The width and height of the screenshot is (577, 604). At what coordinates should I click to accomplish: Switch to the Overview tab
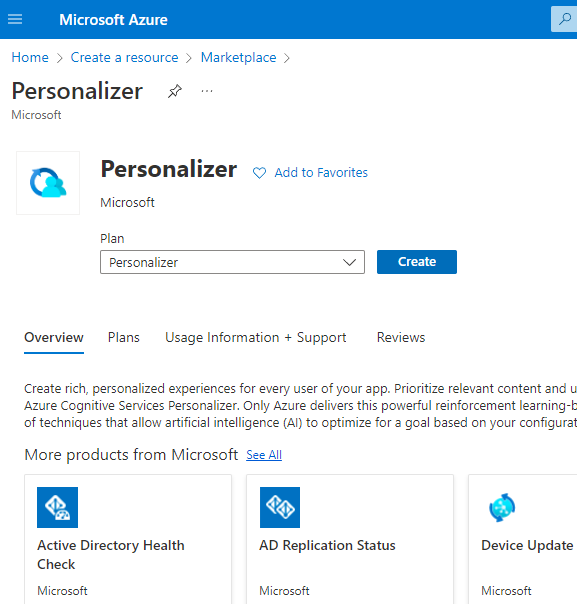pyautogui.click(x=54, y=337)
